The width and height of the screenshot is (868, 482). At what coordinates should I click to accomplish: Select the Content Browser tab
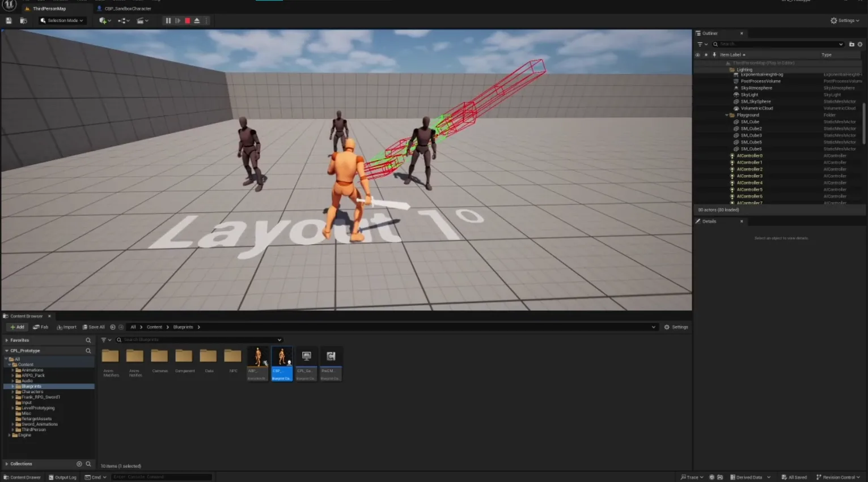(26, 316)
